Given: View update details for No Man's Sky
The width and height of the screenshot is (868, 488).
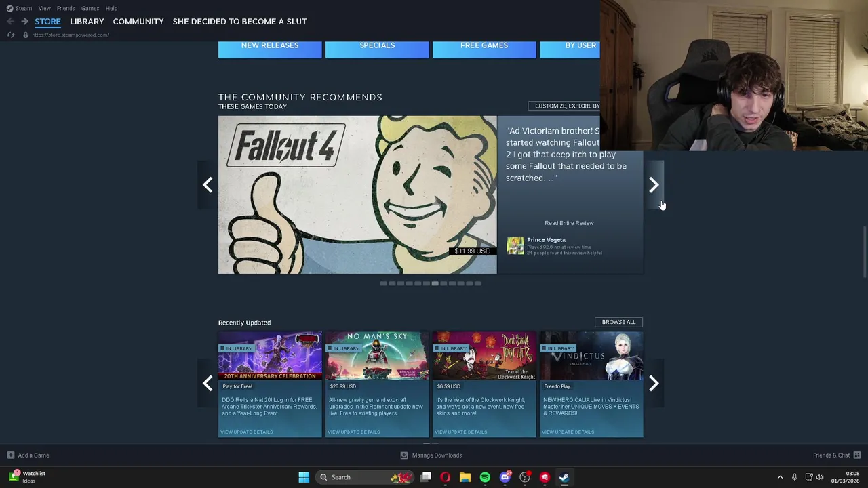Looking at the screenshot, I should coord(354,432).
